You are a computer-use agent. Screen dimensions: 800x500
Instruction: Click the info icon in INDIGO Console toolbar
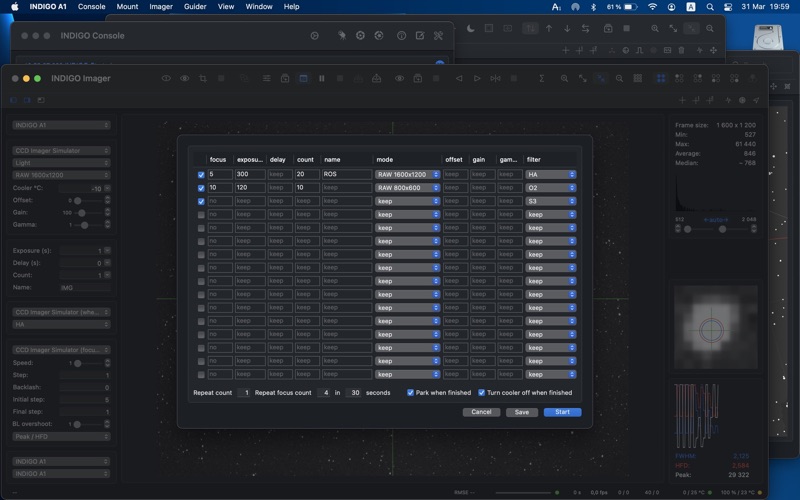tap(401, 36)
